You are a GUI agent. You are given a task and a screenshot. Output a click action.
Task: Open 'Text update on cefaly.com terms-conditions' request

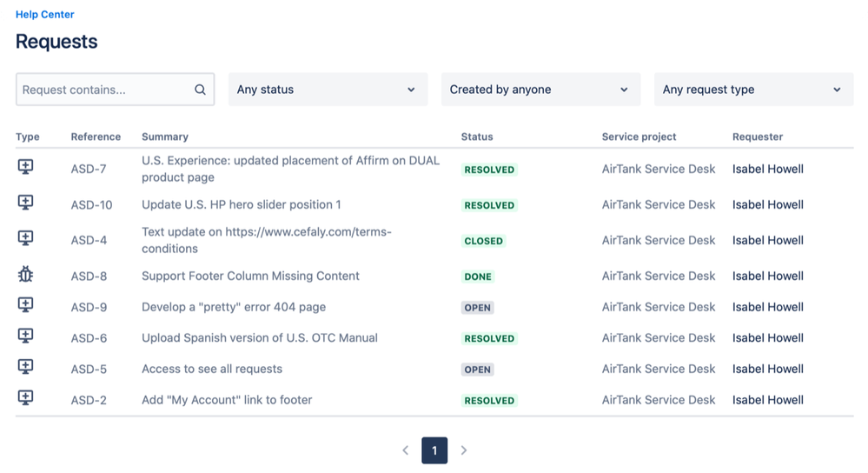click(x=266, y=240)
